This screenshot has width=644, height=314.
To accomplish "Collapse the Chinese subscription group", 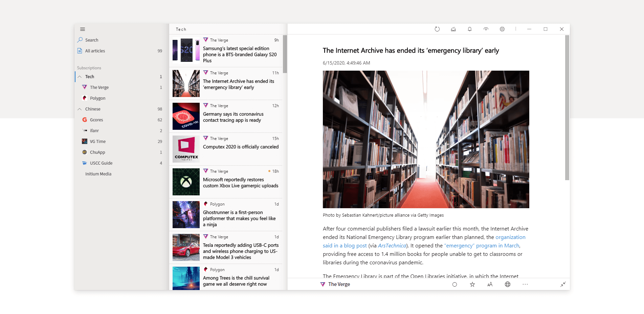I will (x=80, y=109).
